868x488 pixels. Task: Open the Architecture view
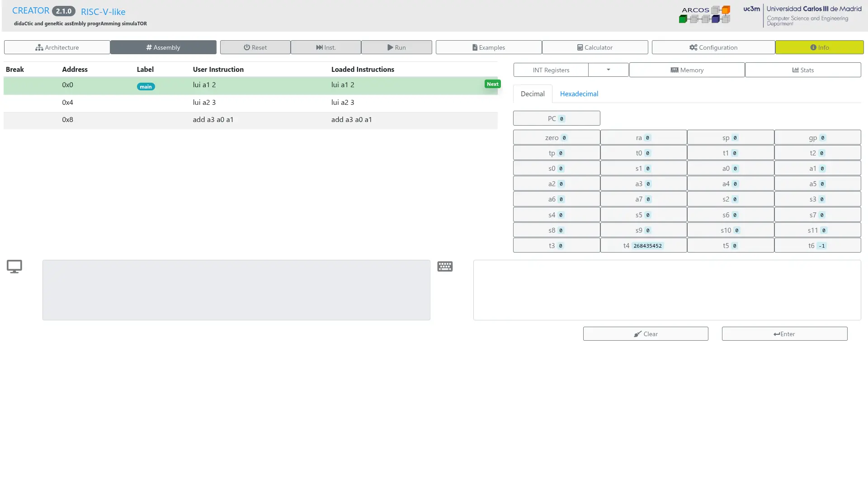tap(57, 47)
